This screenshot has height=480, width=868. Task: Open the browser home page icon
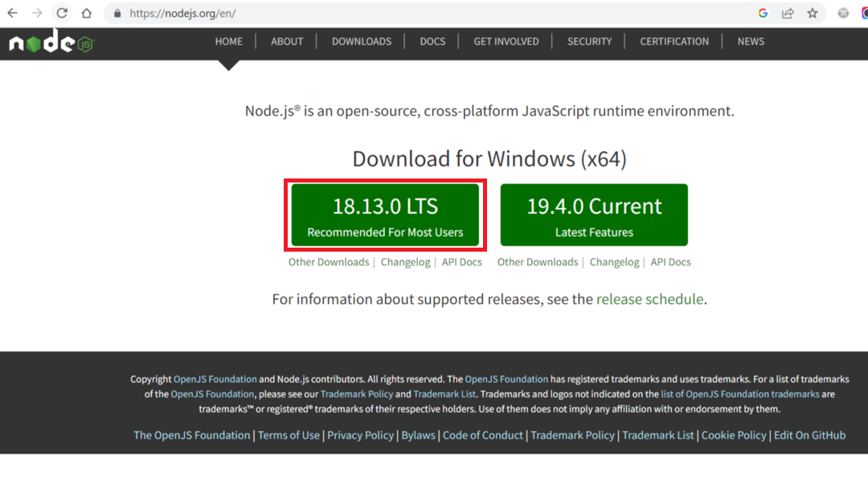(x=86, y=14)
